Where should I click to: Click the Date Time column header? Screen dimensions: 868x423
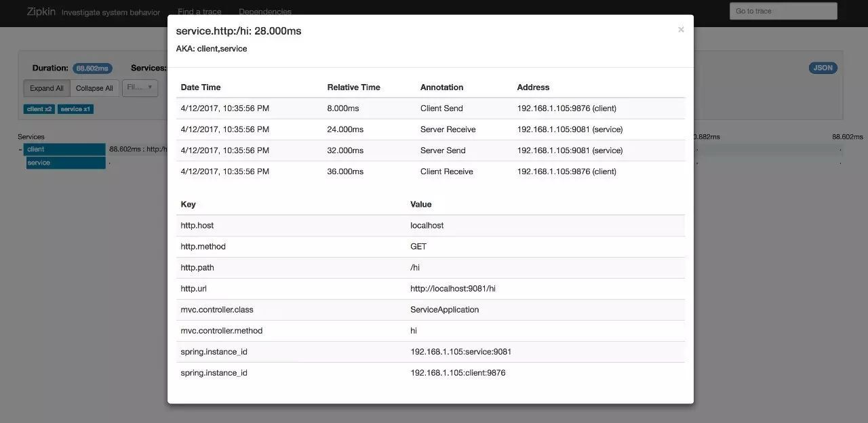[200, 87]
